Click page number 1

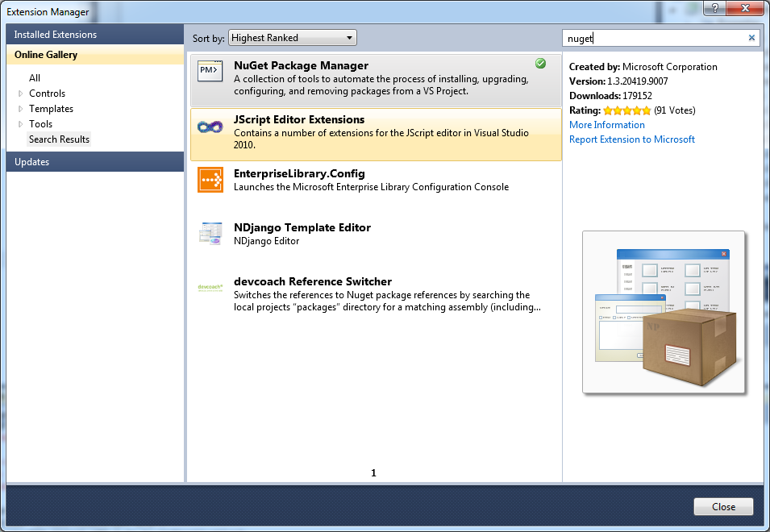pos(373,473)
